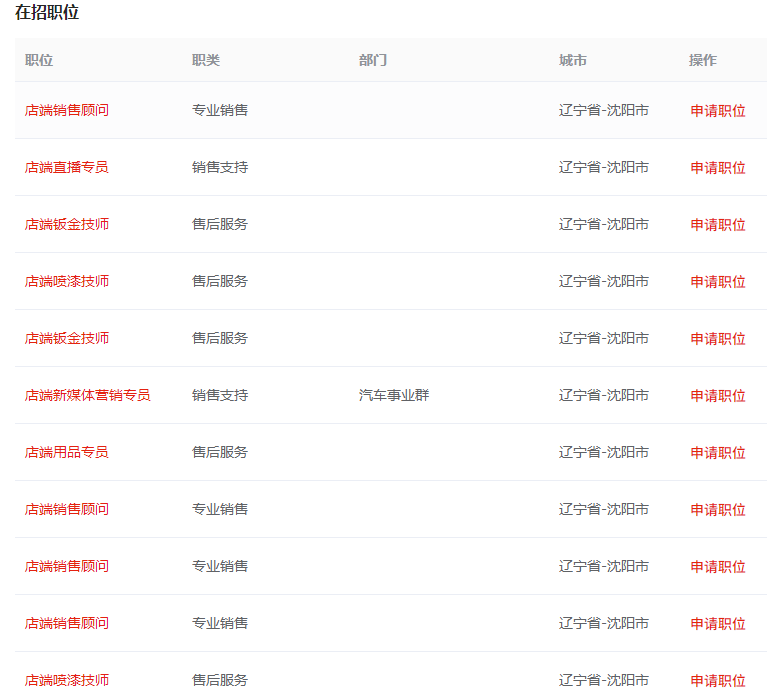Open the second 店端销售顾问 job link
This screenshot has height=695, width=767.
pos(67,510)
